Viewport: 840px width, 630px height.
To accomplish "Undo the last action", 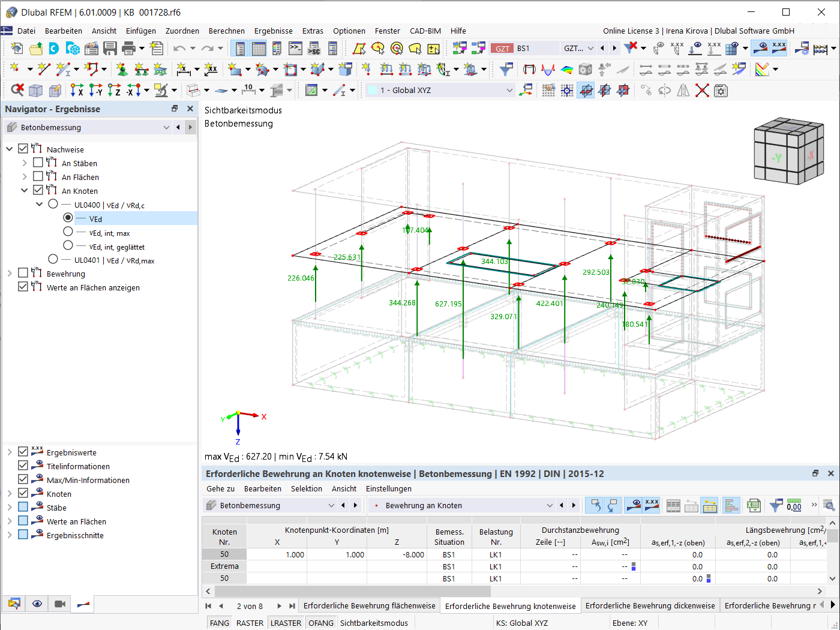I will click(x=179, y=49).
